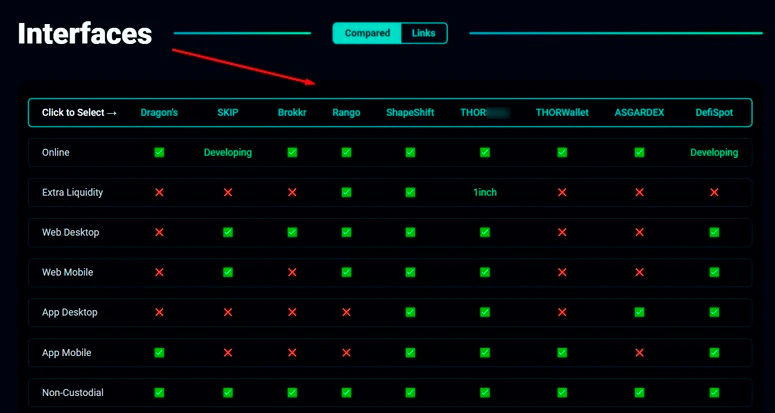Click red X for THORWallet Web Desktop
This screenshot has height=413, width=775.
[x=562, y=233]
